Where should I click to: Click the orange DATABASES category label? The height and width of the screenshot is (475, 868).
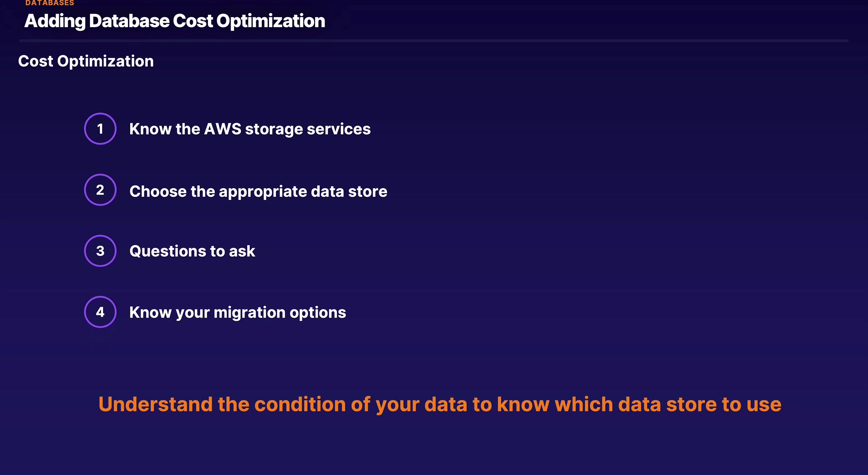coord(50,3)
